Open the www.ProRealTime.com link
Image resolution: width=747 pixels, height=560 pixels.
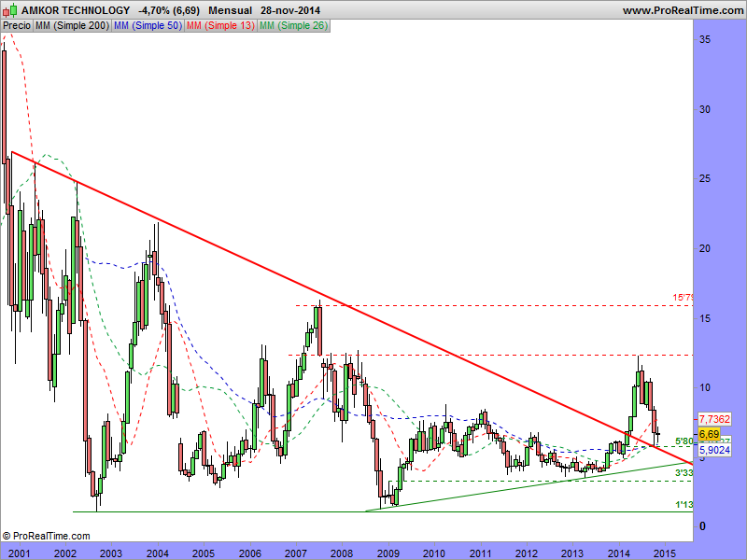pyautogui.click(x=683, y=10)
